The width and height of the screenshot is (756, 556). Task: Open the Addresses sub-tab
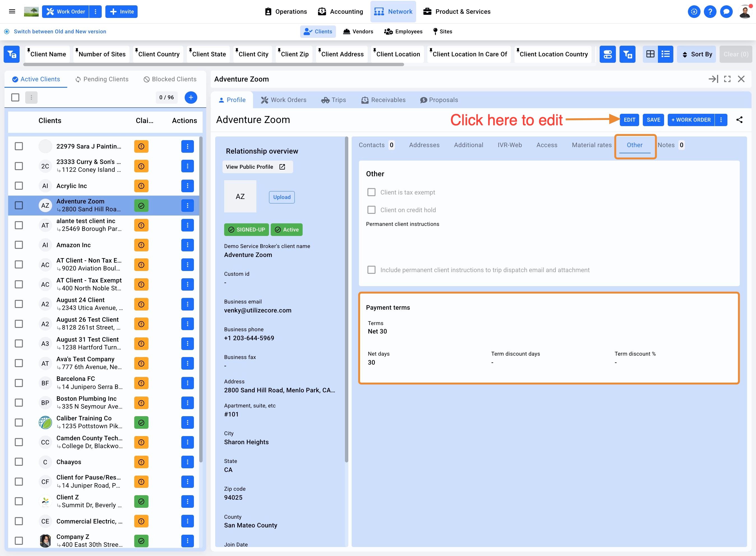(x=424, y=145)
